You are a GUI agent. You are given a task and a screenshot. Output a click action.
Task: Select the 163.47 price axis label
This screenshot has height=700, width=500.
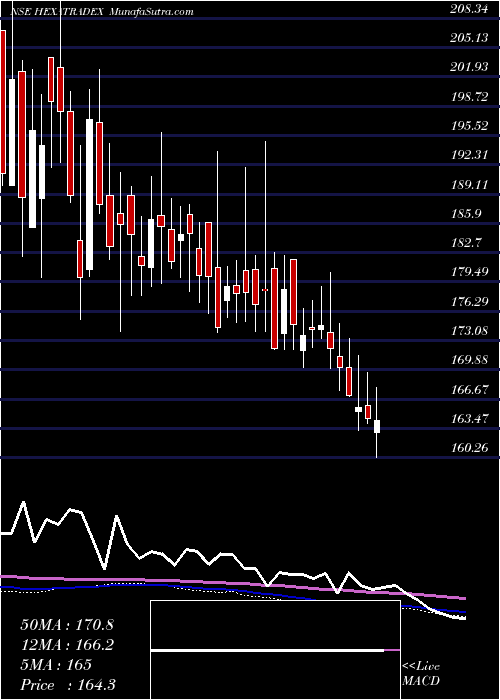point(469,419)
